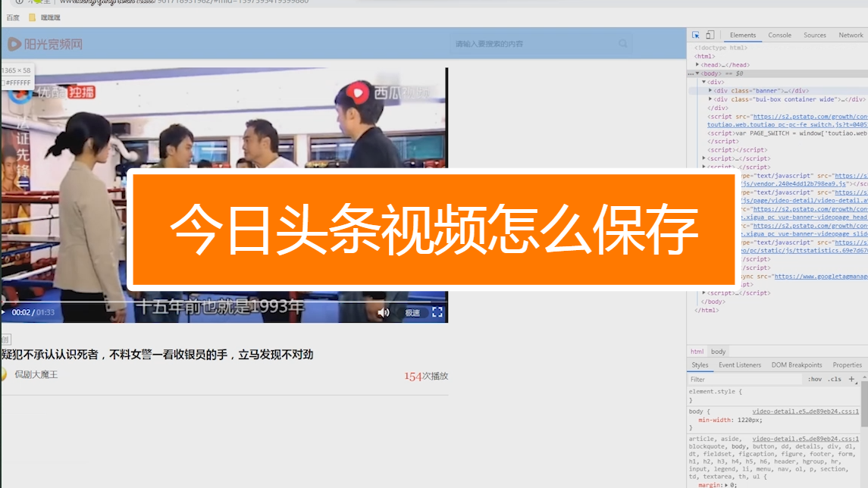Enter fullscreen on the video player
This screenshot has width=868, height=488.
pyautogui.click(x=437, y=312)
